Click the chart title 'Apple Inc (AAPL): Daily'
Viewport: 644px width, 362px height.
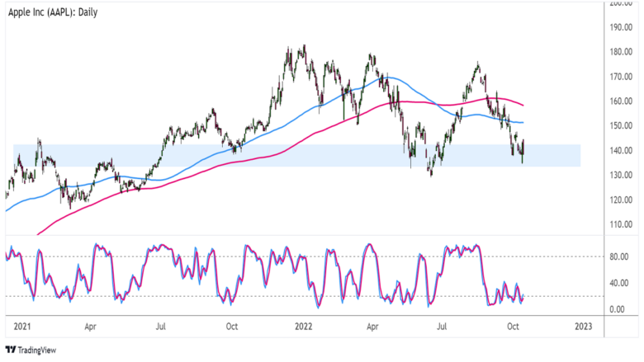tap(53, 12)
